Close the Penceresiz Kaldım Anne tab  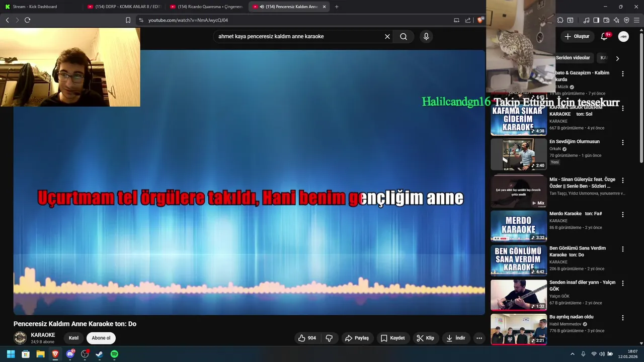tap(324, 7)
